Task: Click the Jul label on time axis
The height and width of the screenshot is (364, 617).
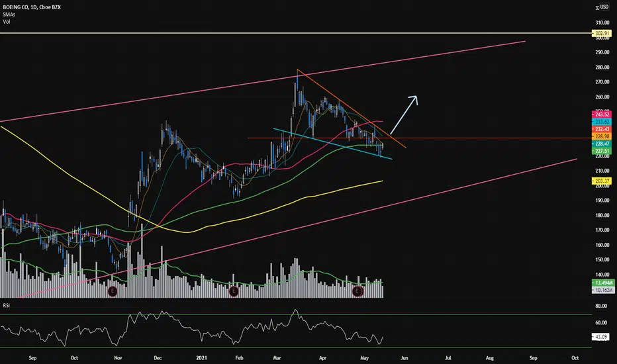Action: click(448, 358)
